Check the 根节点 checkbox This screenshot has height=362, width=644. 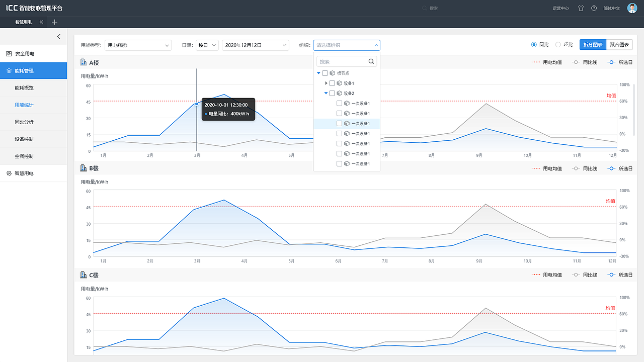point(325,73)
